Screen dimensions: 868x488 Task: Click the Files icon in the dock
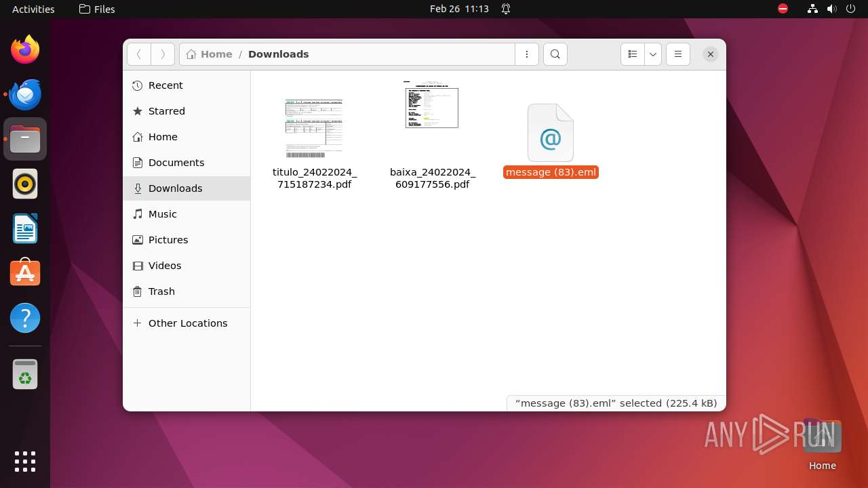coord(25,139)
